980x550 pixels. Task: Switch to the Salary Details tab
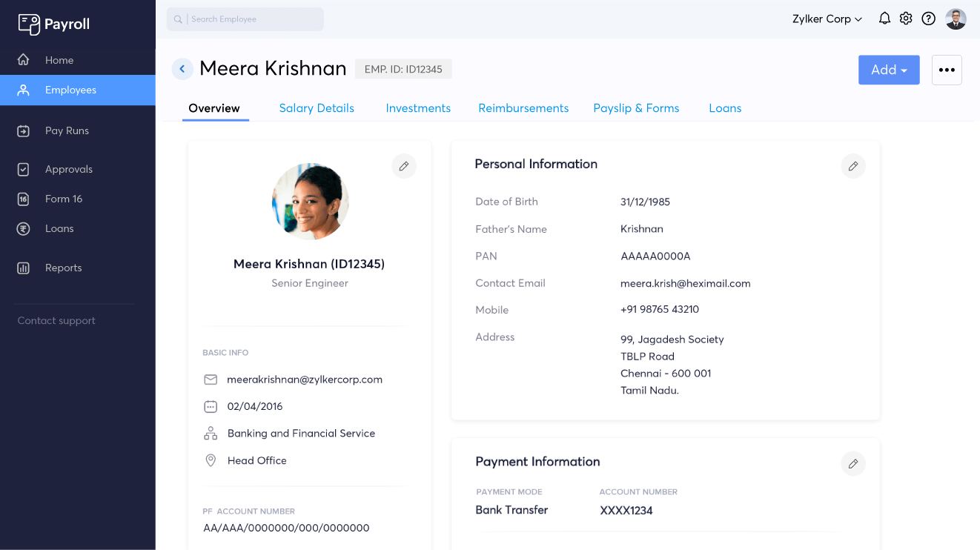click(x=317, y=108)
